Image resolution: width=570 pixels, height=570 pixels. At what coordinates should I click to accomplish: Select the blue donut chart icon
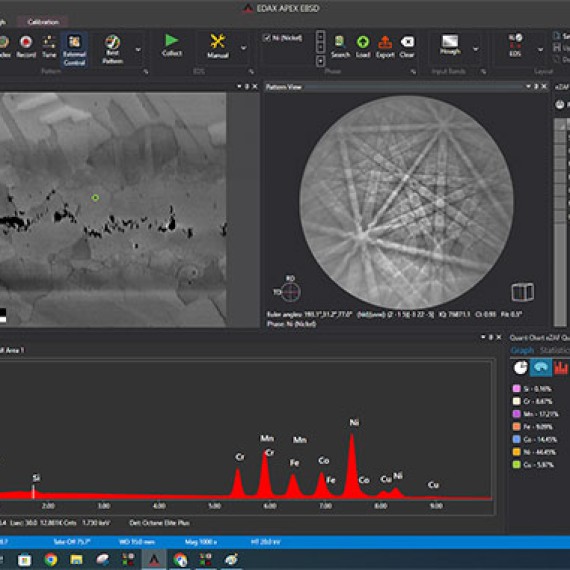click(541, 368)
